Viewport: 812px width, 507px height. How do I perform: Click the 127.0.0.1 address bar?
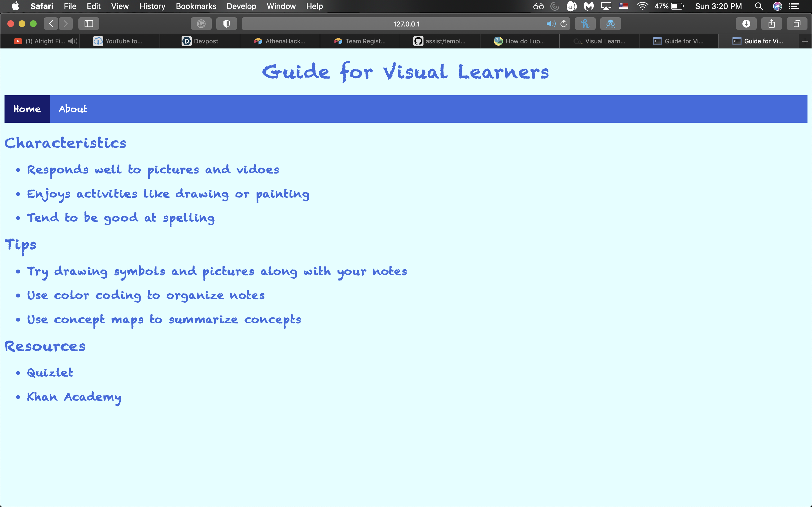(x=406, y=24)
